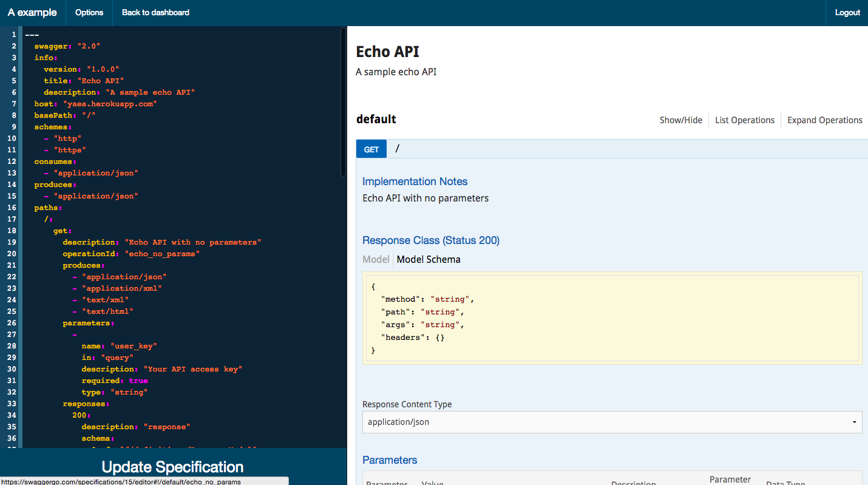Open Response Content Type dropdown

612,422
